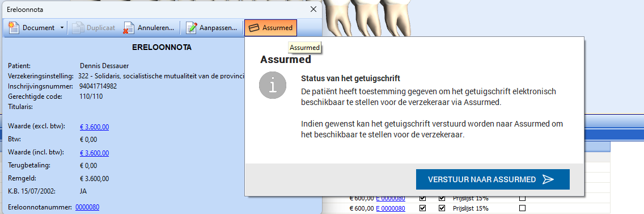
Task: Open the Waarde (incl. btw) € 3.600,00 link
Action: (x=95, y=153)
